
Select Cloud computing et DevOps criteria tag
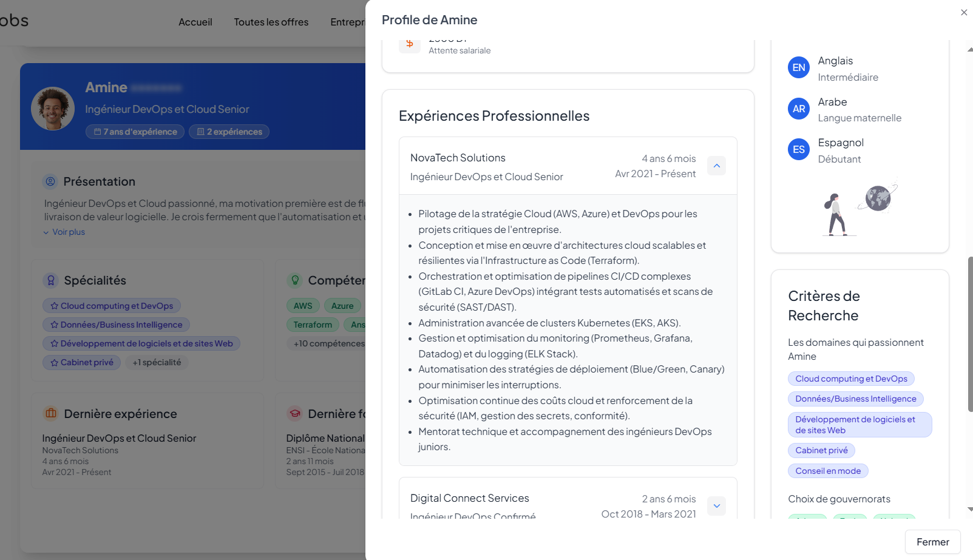[x=851, y=379]
